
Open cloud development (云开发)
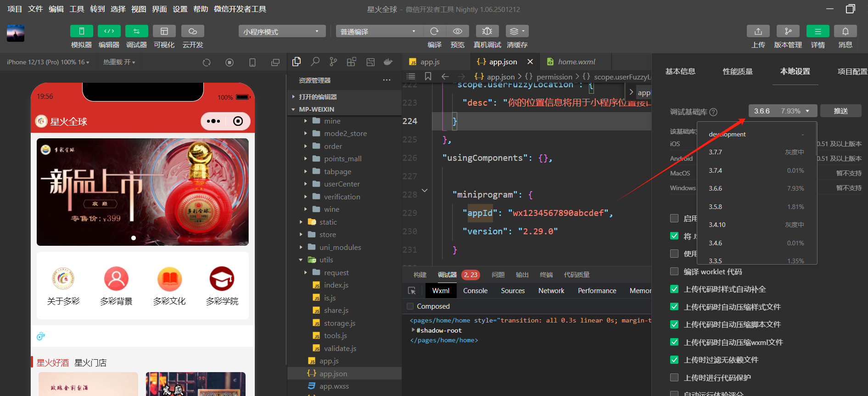193,31
